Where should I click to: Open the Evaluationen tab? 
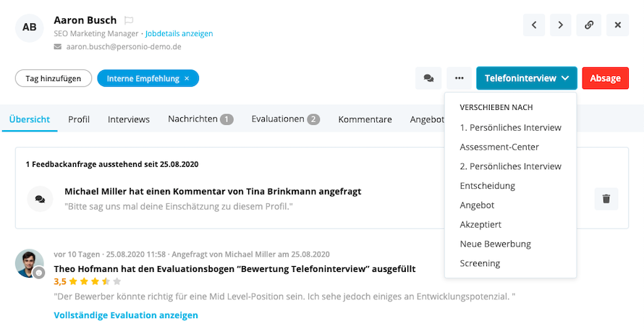(x=285, y=119)
